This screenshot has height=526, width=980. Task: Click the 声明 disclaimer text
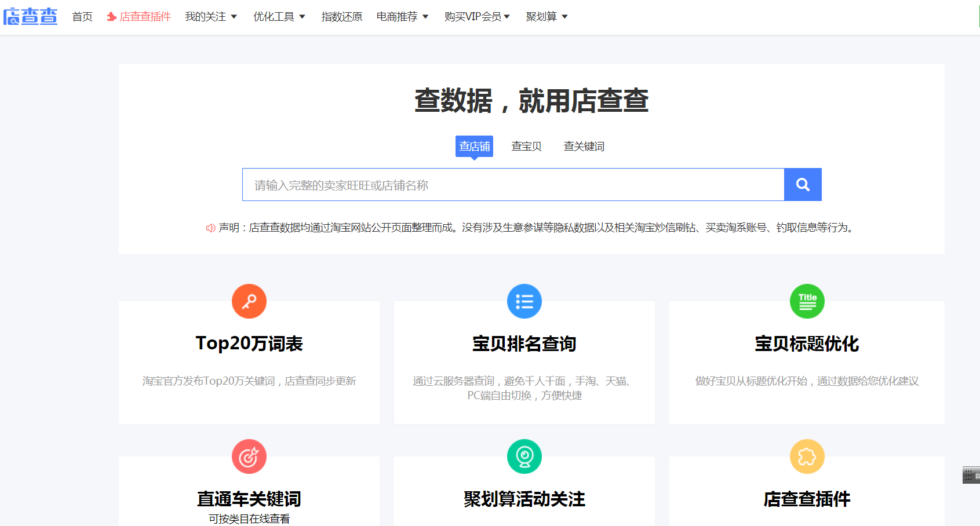pyautogui.click(x=537, y=228)
